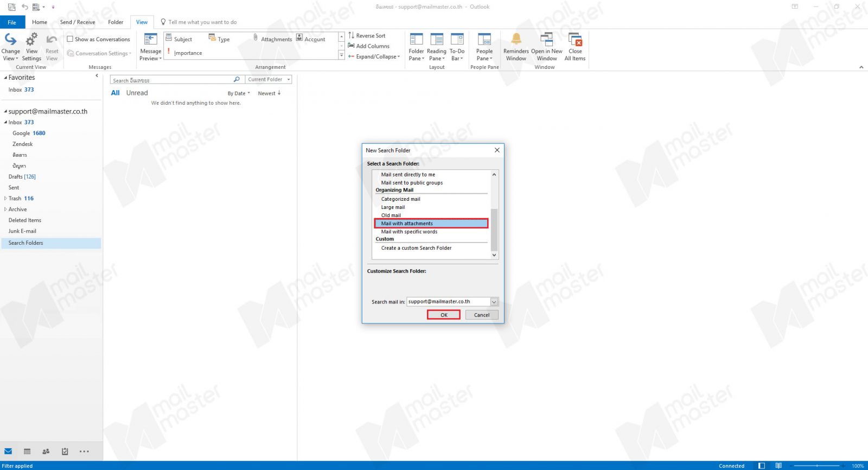Close the New Search Folder dialog
Viewport: 868px width, 470px height.
(497, 150)
